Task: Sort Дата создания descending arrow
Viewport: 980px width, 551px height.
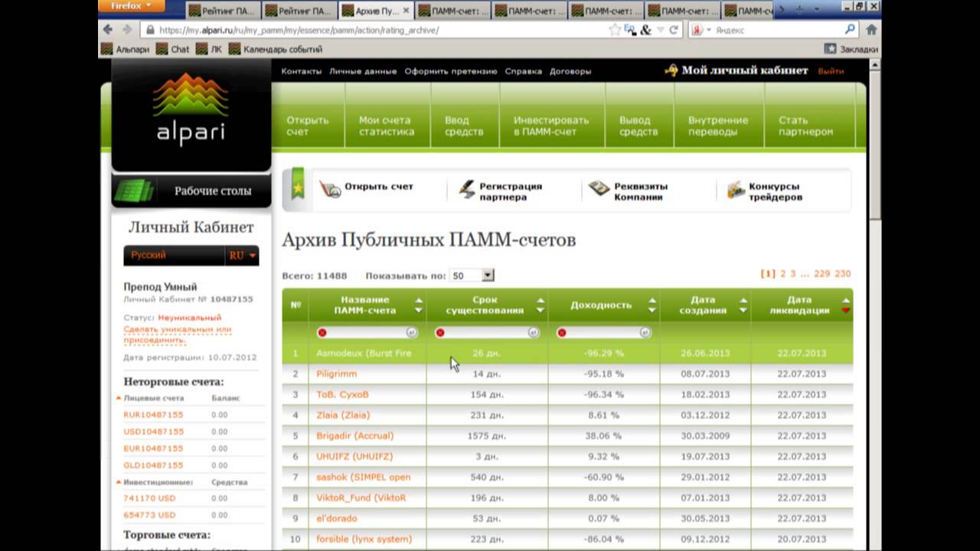Action: click(743, 310)
